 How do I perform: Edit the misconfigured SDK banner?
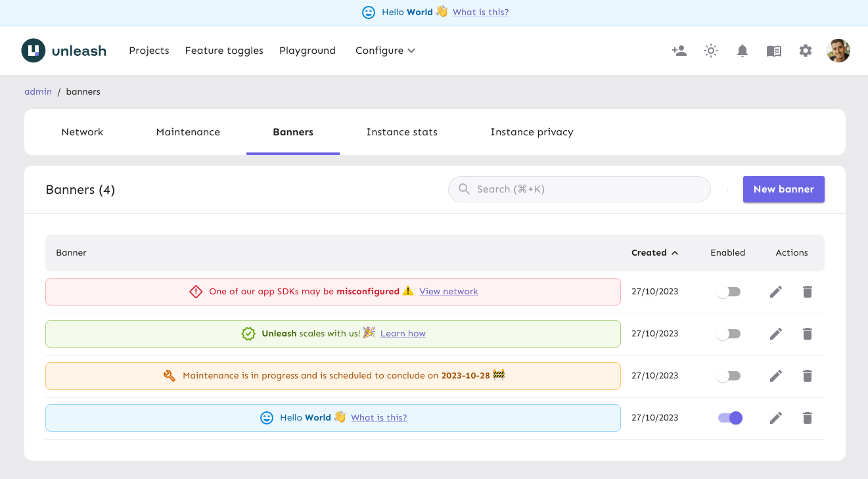click(776, 292)
